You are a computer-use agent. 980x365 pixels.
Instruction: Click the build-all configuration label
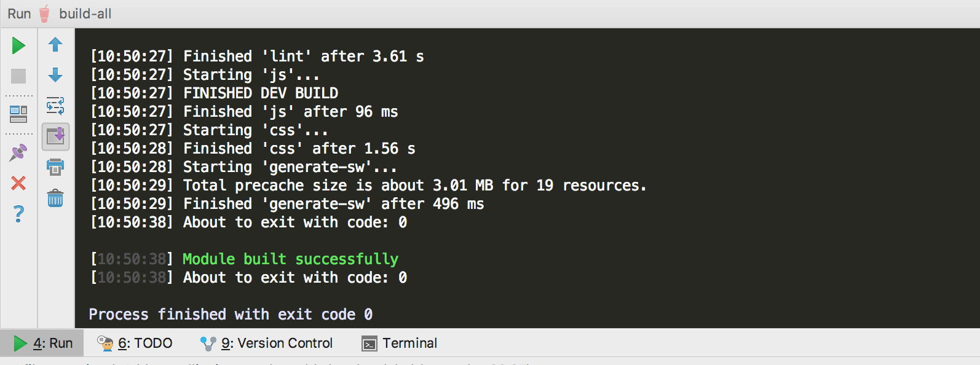84,13
